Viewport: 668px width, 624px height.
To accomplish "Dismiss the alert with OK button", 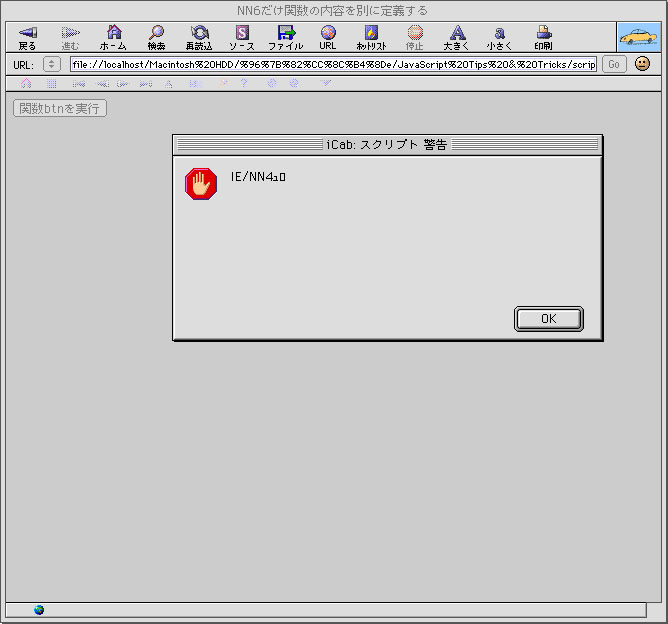I will 549,319.
